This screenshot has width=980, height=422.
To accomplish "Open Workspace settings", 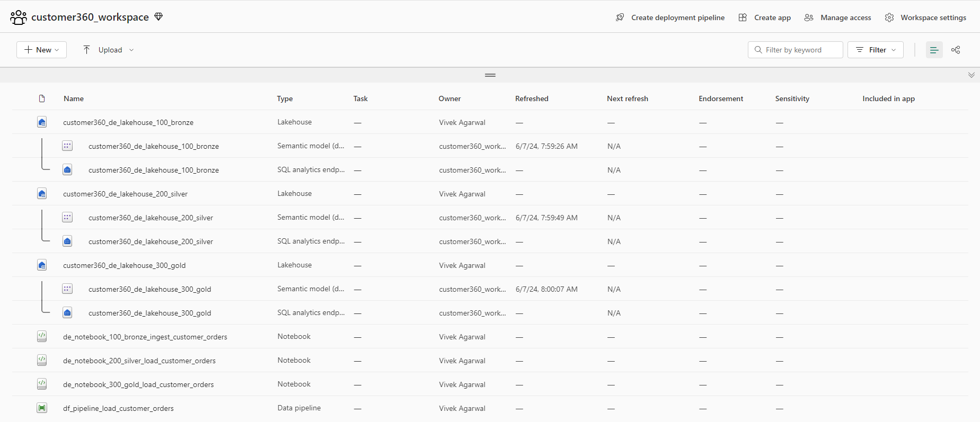I will coord(926,17).
